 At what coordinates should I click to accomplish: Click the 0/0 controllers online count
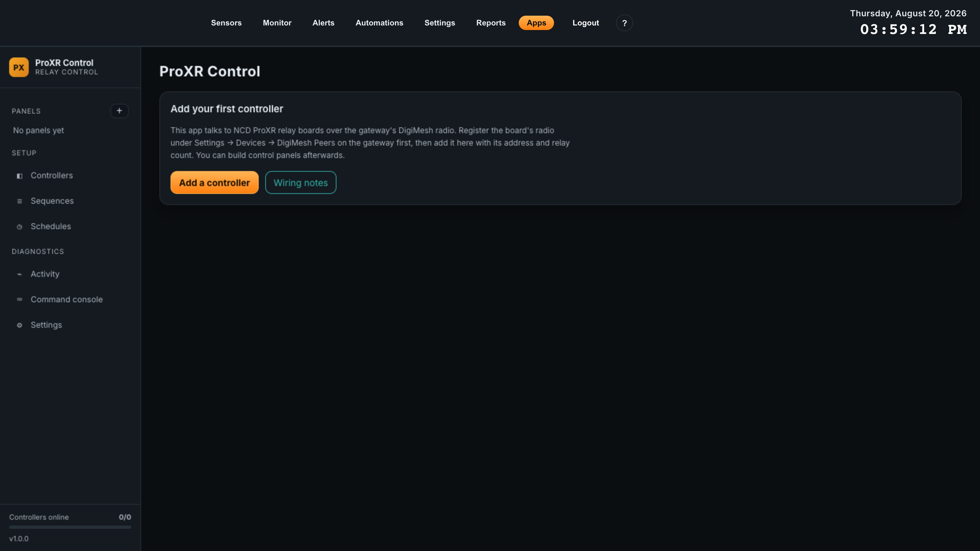(x=125, y=517)
